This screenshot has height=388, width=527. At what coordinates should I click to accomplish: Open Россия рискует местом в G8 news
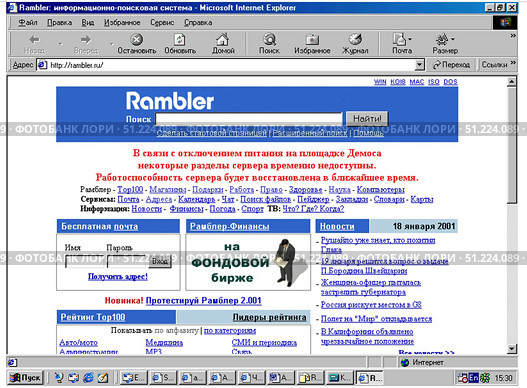click(x=371, y=305)
